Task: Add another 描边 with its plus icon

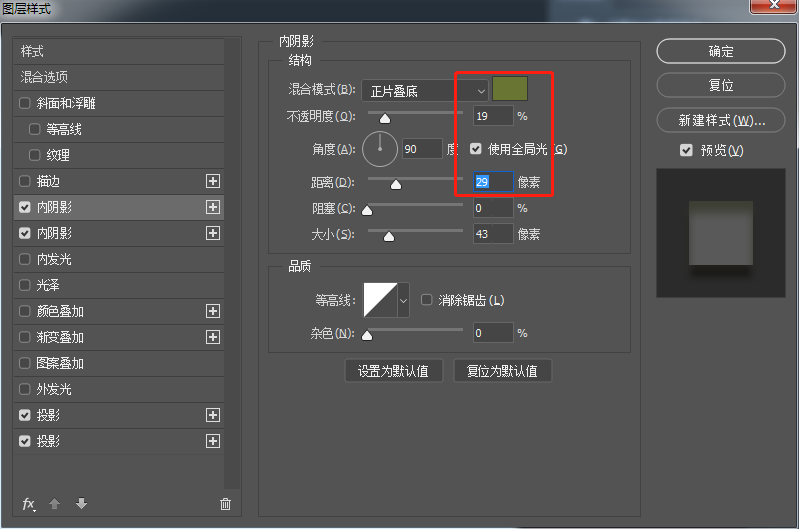Action: tap(213, 181)
